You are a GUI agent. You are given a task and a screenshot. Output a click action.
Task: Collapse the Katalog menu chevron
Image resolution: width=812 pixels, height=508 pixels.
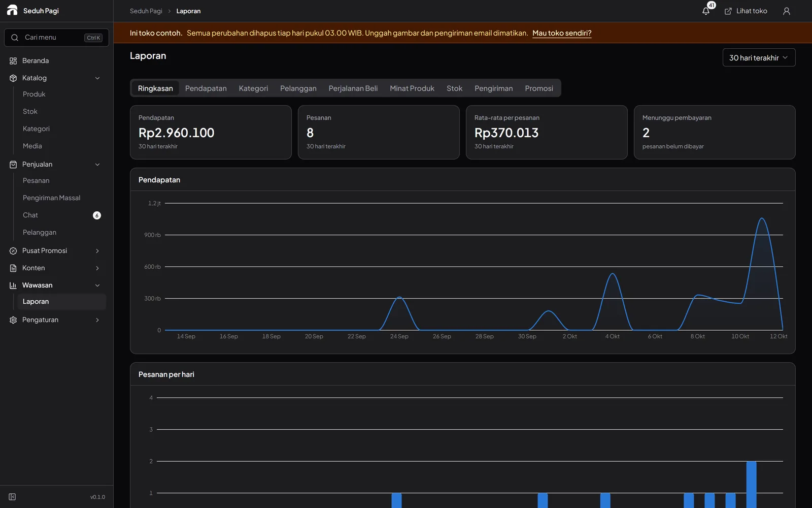pos(97,78)
